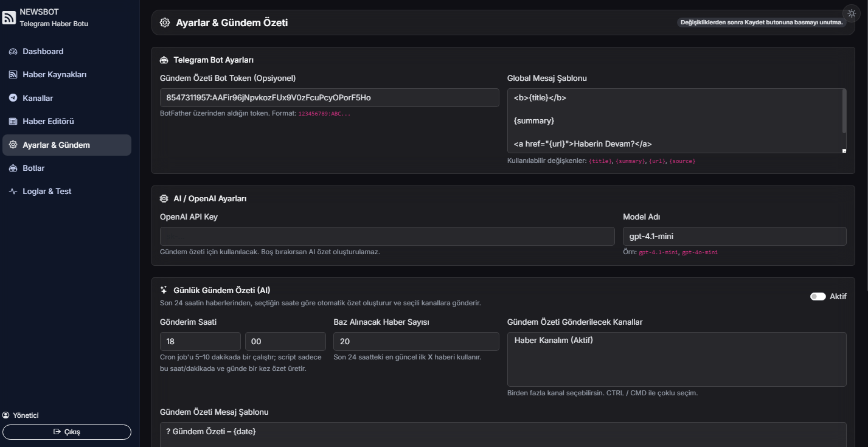This screenshot has height=447, width=868.
Task: Click the Global Mesaj Şablonu scrollbar
Action: (x=844, y=111)
